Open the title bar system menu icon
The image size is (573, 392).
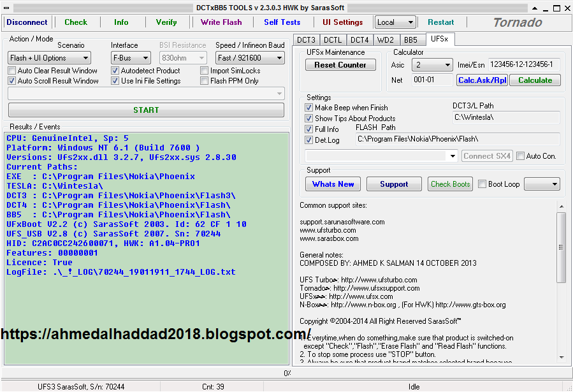(6, 8)
